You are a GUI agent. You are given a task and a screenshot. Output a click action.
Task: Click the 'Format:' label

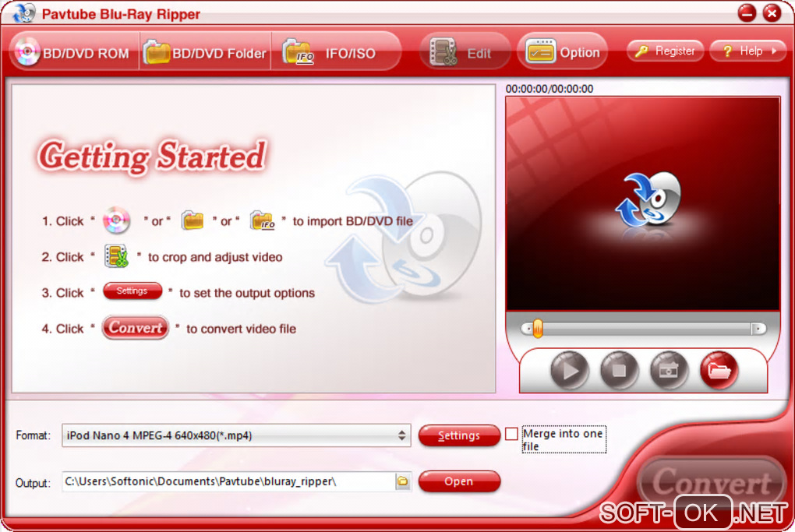[33, 435]
